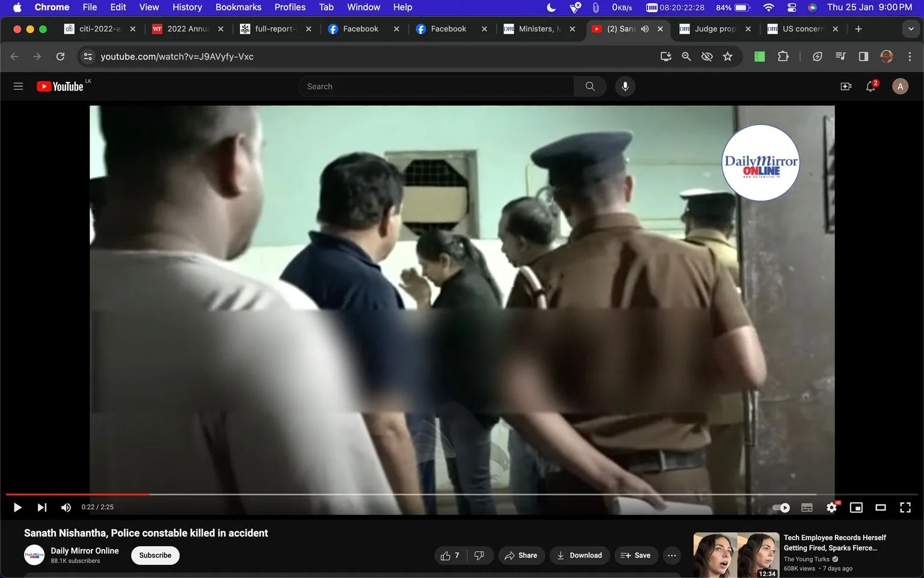Viewport: 924px width, 578px height.
Task: Subscribe to Daily Mirror Online
Action: pos(155,555)
